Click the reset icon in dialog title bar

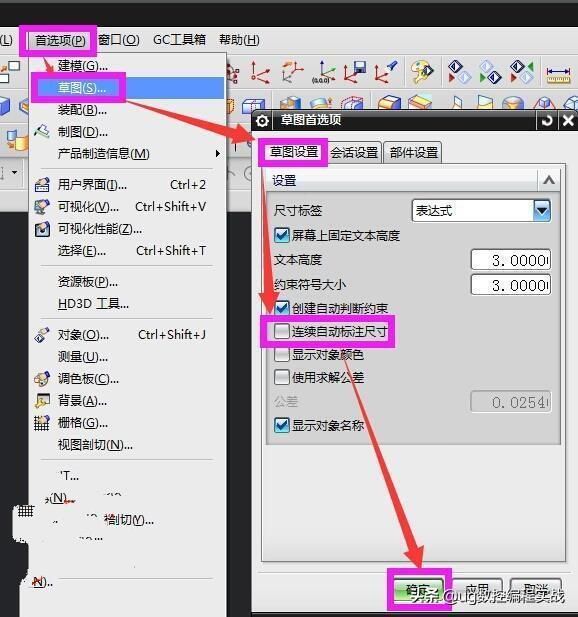(x=547, y=121)
